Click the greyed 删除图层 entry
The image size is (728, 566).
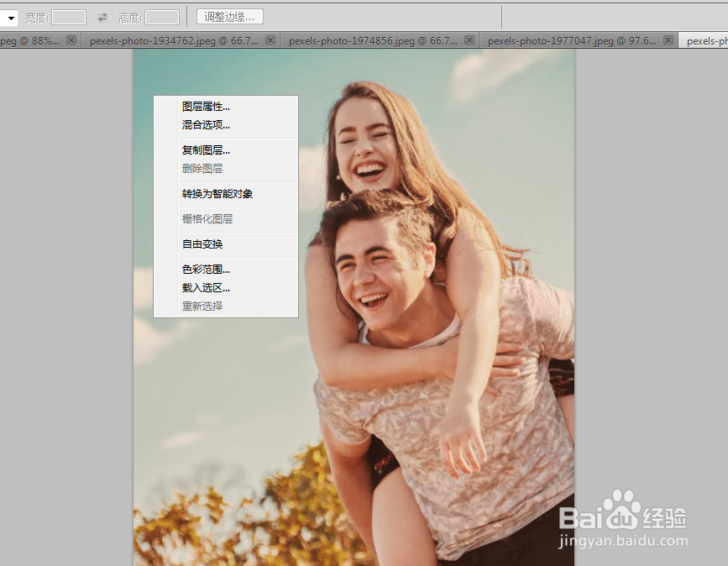pyautogui.click(x=226, y=169)
